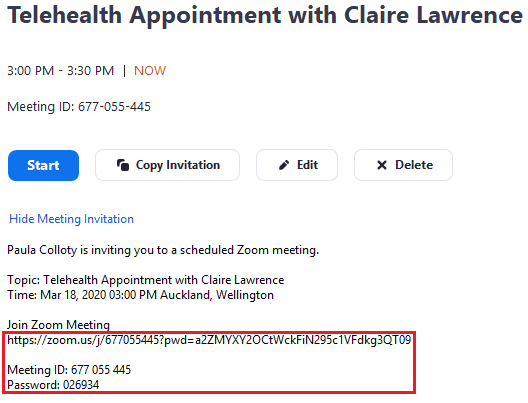The height and width of the screenshot is (403, 528).
Task: Select the Delete button text
Action: point(414,165)
